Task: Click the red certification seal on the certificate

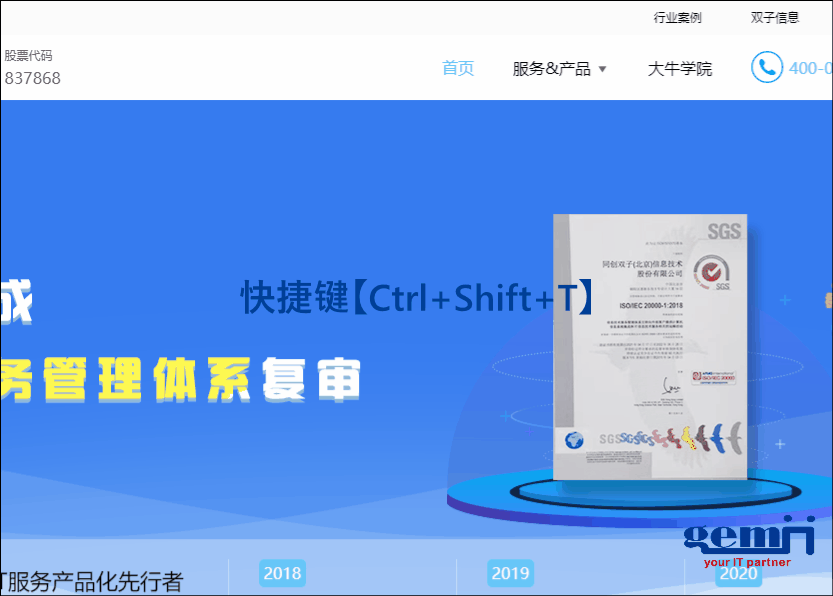Action: [x=709, y=271]
